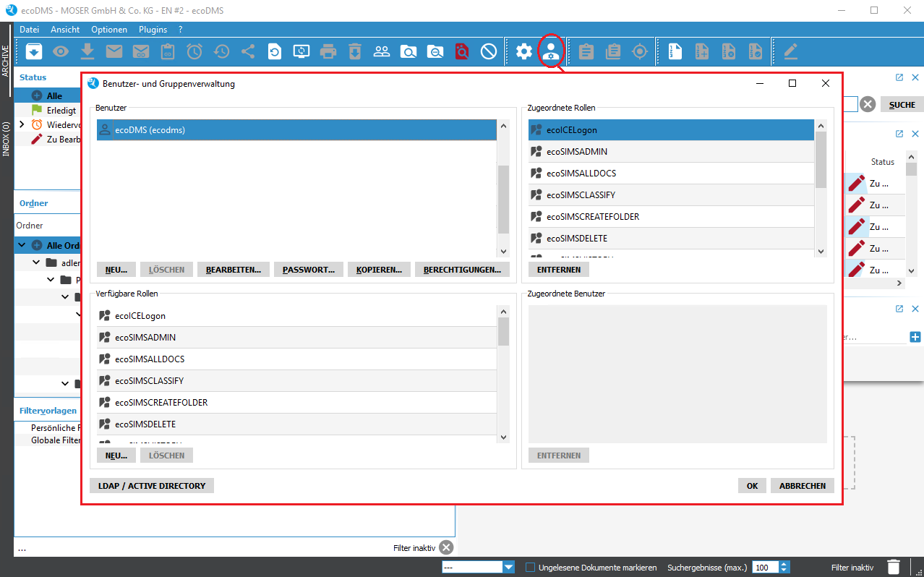This screenshot has width=924, height=577.
Task: Click the PASSWORT... button
Action: pos(309,270)
